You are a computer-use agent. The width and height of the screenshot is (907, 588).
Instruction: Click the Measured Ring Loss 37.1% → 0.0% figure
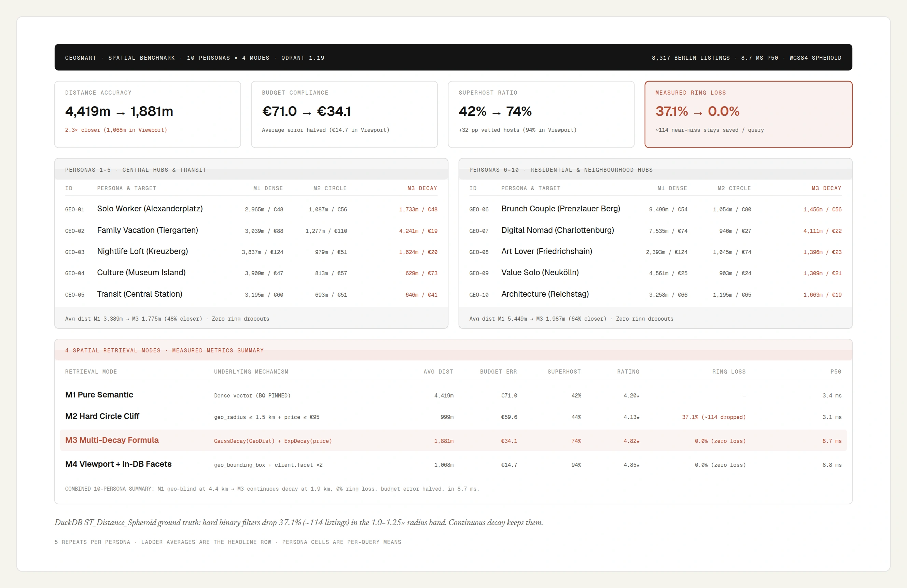(x=697, y=111)
